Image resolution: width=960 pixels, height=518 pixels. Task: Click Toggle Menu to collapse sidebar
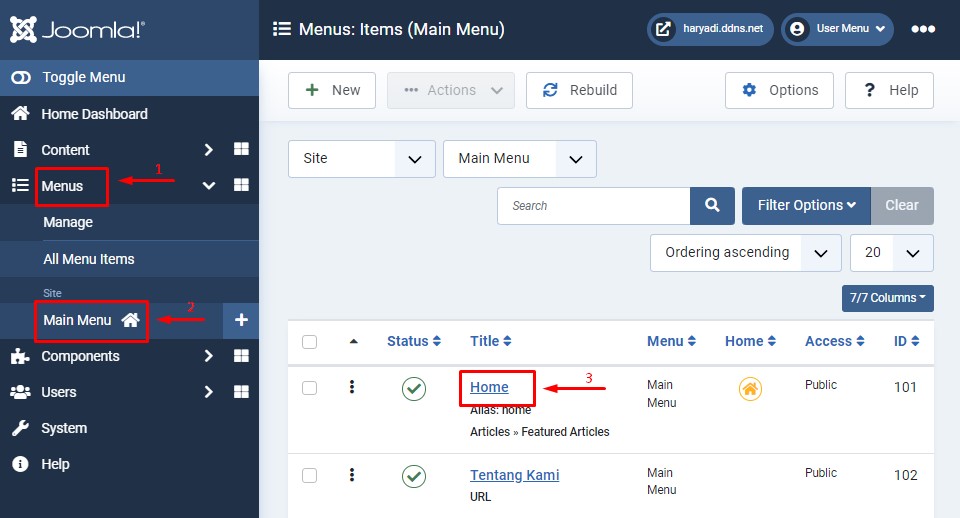coord(83,78)
